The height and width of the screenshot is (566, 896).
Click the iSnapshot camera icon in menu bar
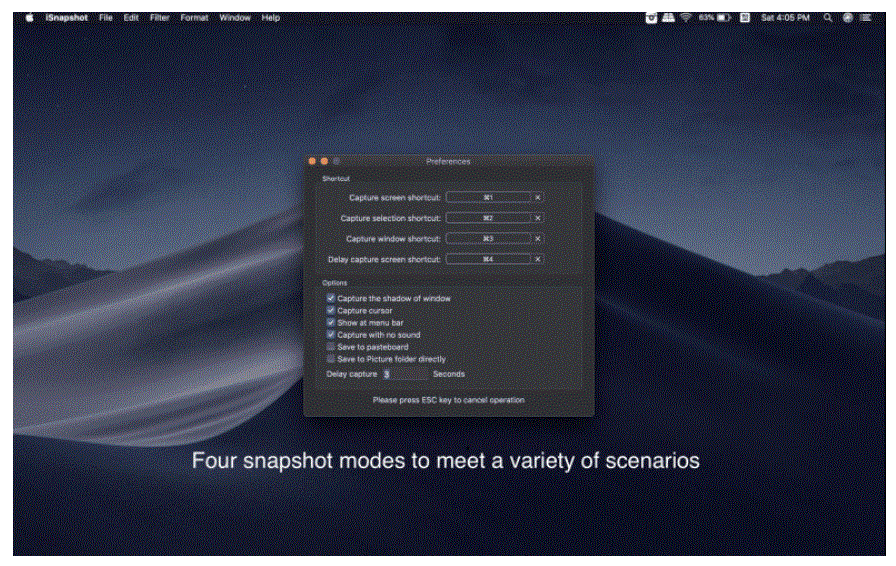(x=651, y=18)
